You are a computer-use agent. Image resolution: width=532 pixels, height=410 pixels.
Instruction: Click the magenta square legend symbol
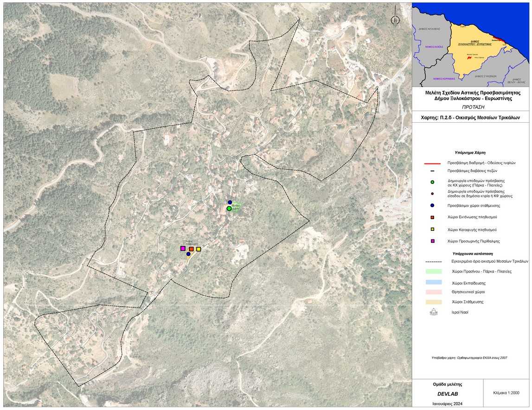pos(432,241)
